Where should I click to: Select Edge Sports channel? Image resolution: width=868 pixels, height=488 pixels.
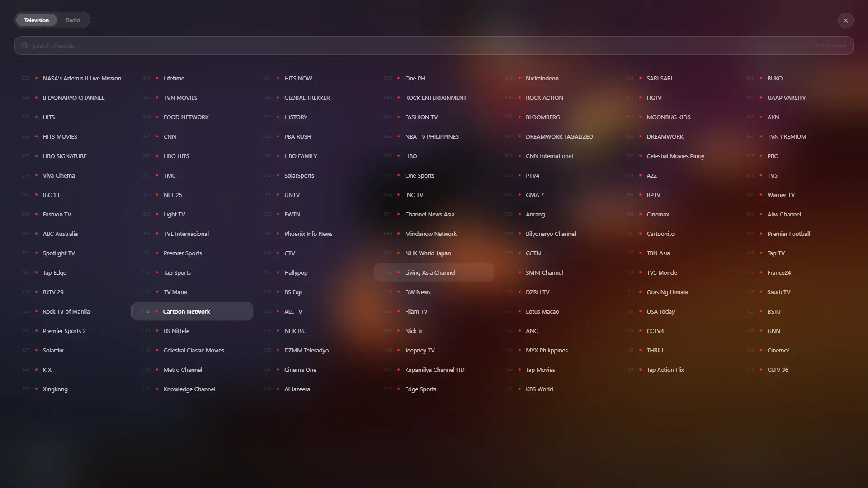pos(434,389)
